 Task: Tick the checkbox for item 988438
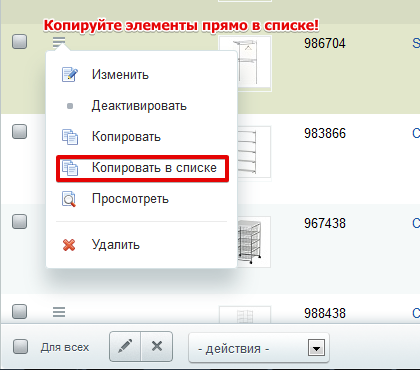[x=20, y=311]
